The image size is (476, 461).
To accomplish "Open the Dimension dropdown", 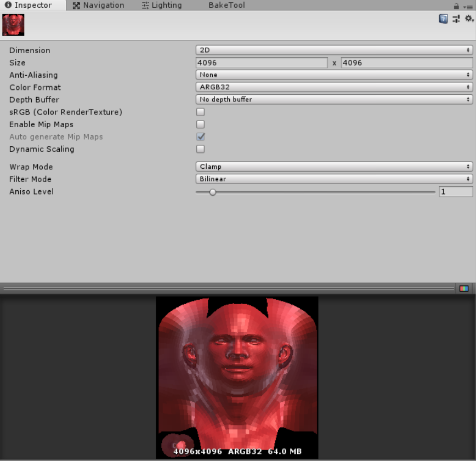I will tap(334, 50).
